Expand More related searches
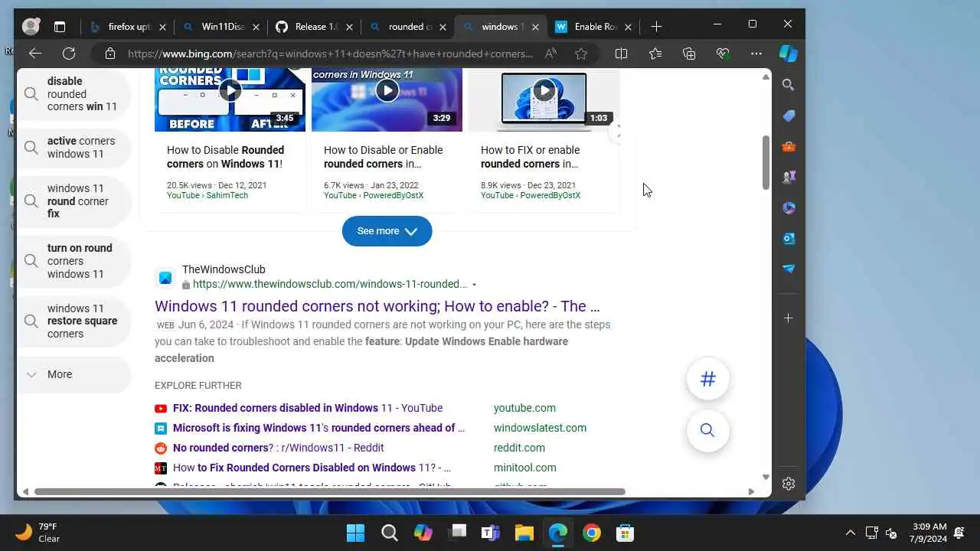The height and width of the screenshot is (551, 980). 73,375
